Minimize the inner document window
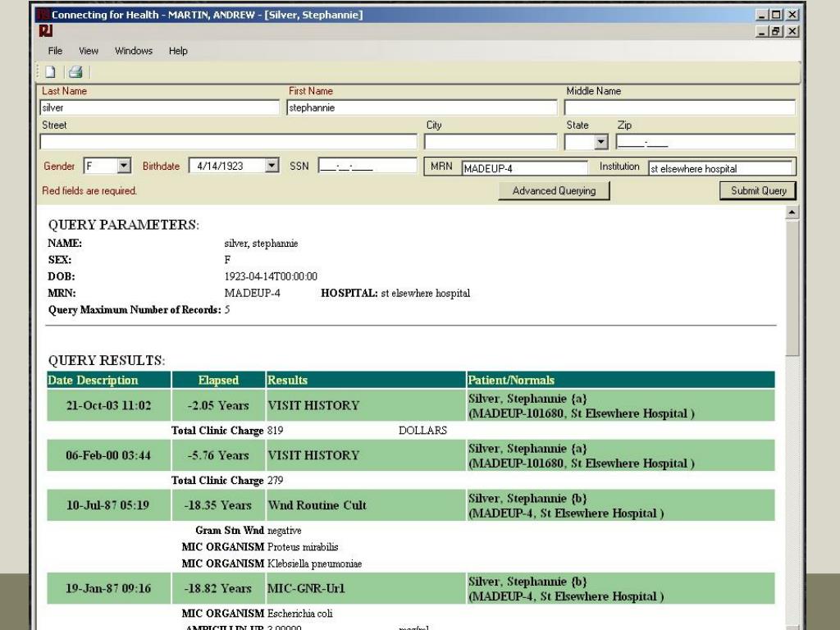 pyautogui.click(x=762, y=32)
